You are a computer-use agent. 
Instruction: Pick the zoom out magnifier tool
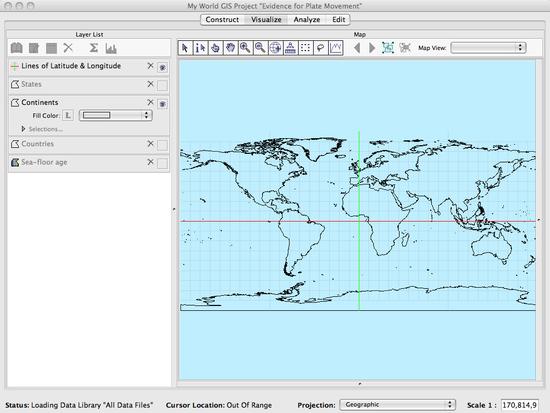(260, 48)
